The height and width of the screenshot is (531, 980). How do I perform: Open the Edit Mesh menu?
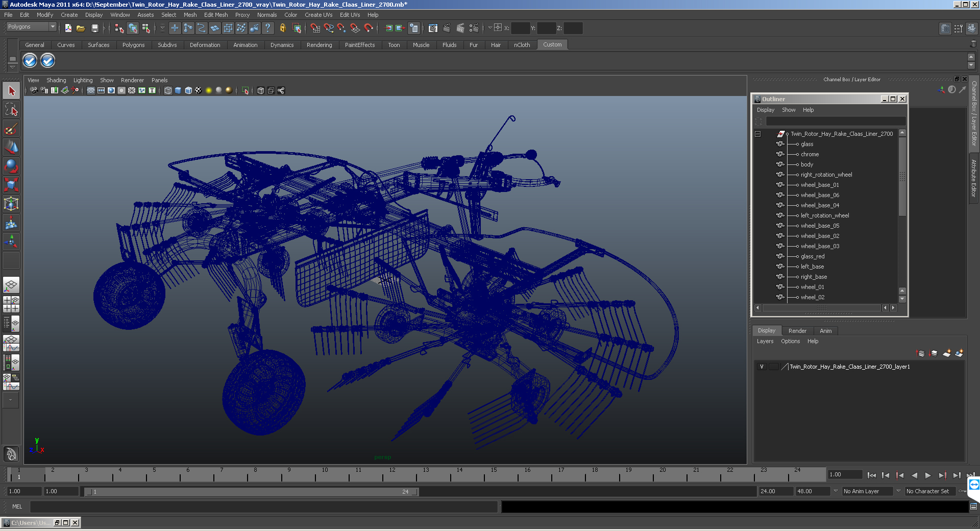(215, 15)
